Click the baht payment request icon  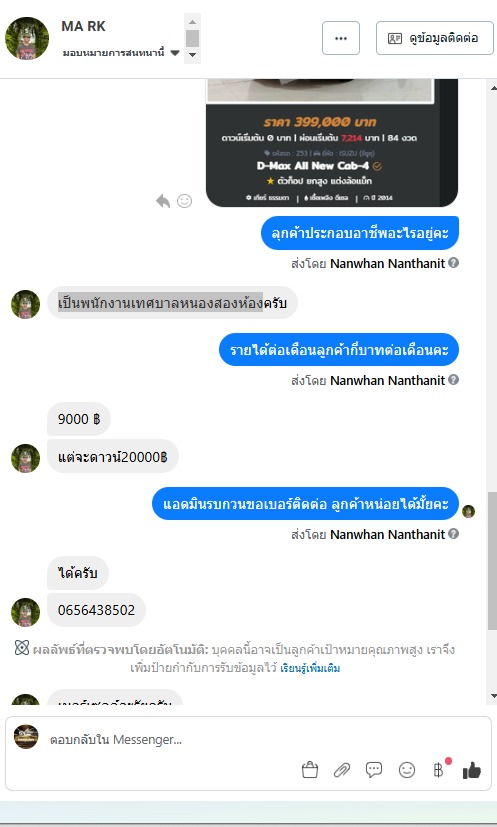pos(439,770)
